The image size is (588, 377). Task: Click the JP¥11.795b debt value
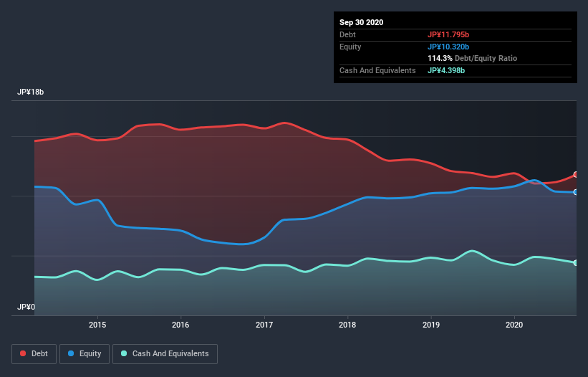coord(448,34)
